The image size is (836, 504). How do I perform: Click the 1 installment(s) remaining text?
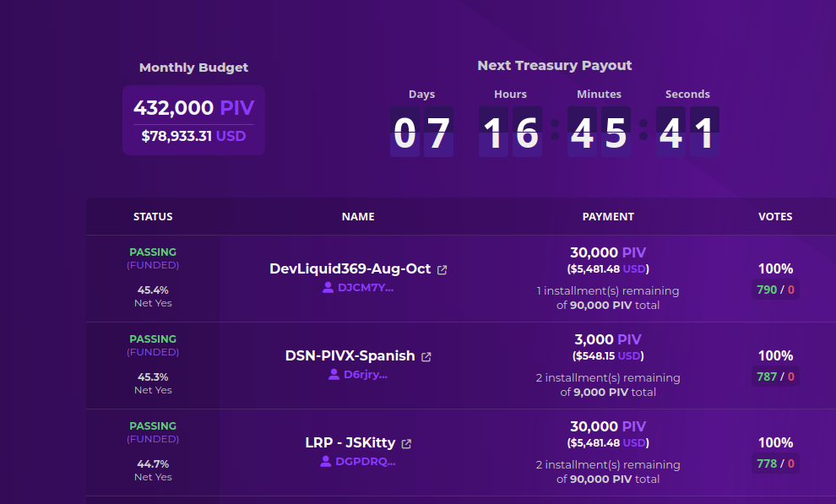pos(608,291)
